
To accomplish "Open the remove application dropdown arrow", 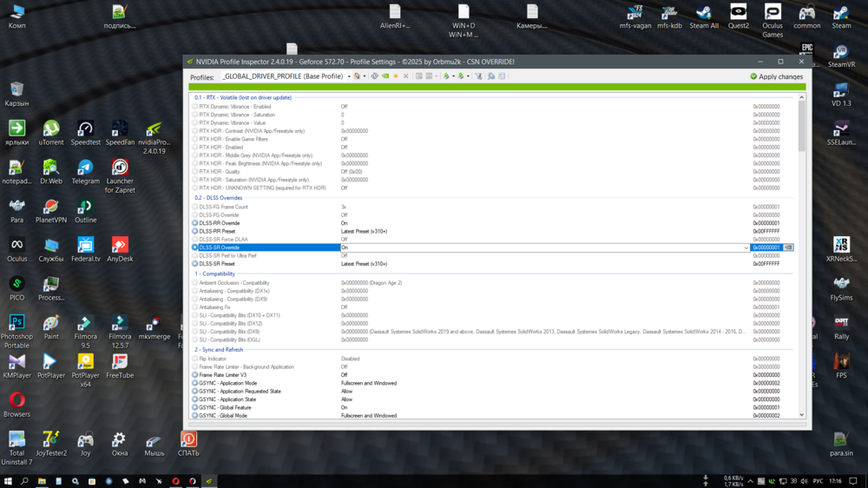I will (x=437, y=76).
